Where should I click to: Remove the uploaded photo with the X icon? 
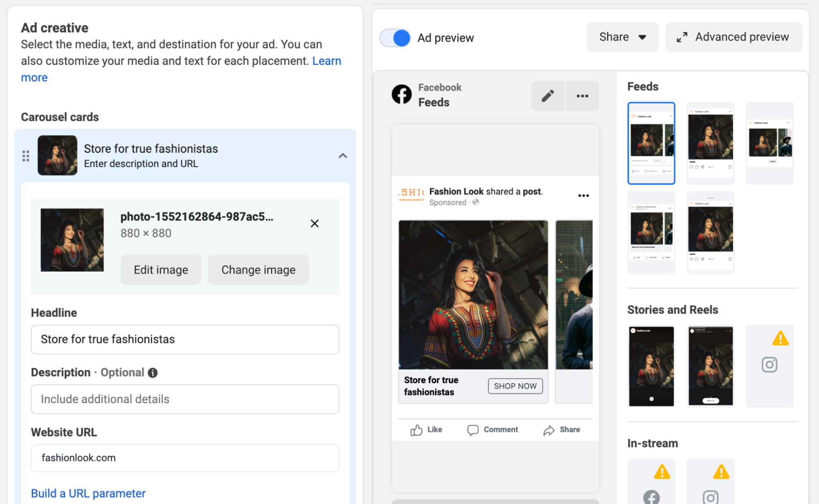tap(314, 224)
